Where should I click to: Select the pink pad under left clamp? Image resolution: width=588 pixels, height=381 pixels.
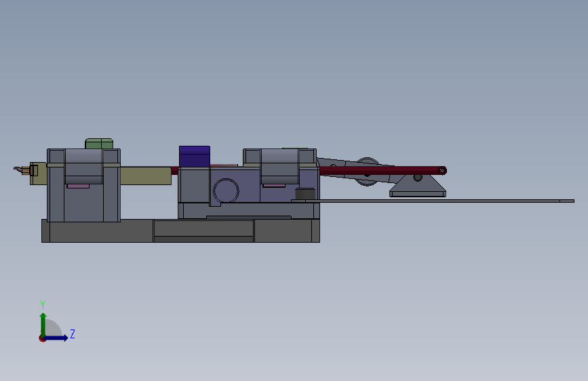[x=78, y=186]
